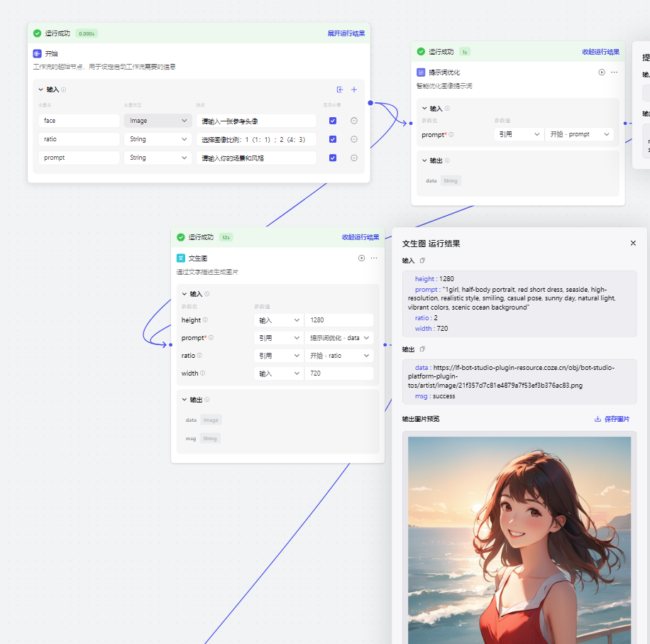Edit description field 请输入你的场景和风格
The height and width of the screenshot is (644, 650).
point(256,158)
